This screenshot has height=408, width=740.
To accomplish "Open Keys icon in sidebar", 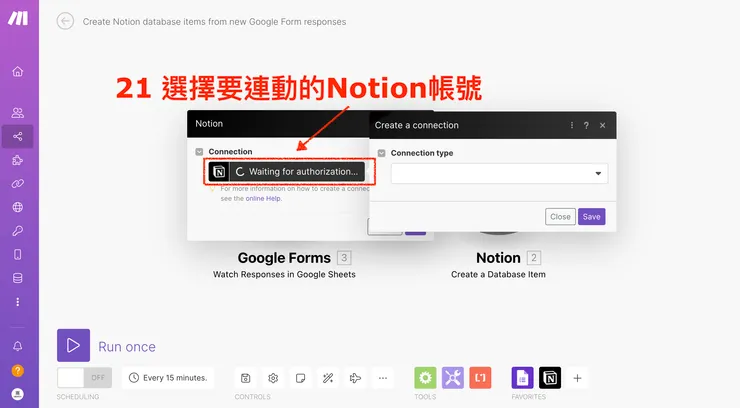I will pos(17,231).
